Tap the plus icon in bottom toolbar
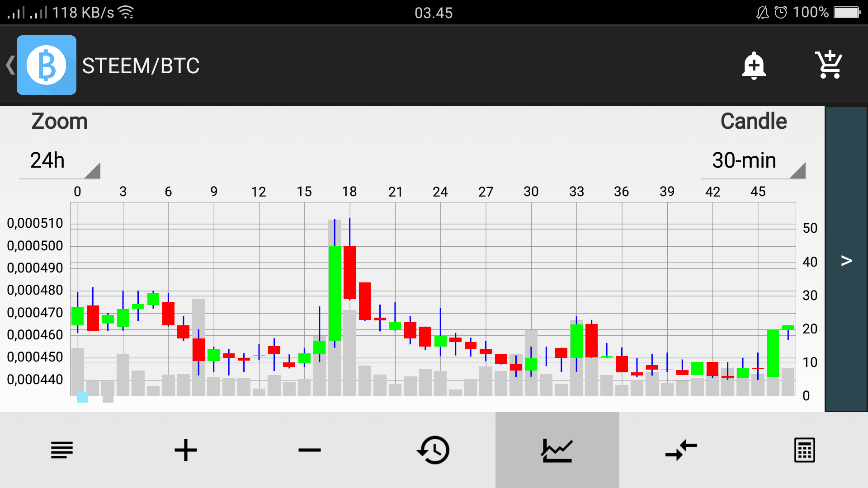This screenshot has width=868, height=488. click(x=186, y=450)
